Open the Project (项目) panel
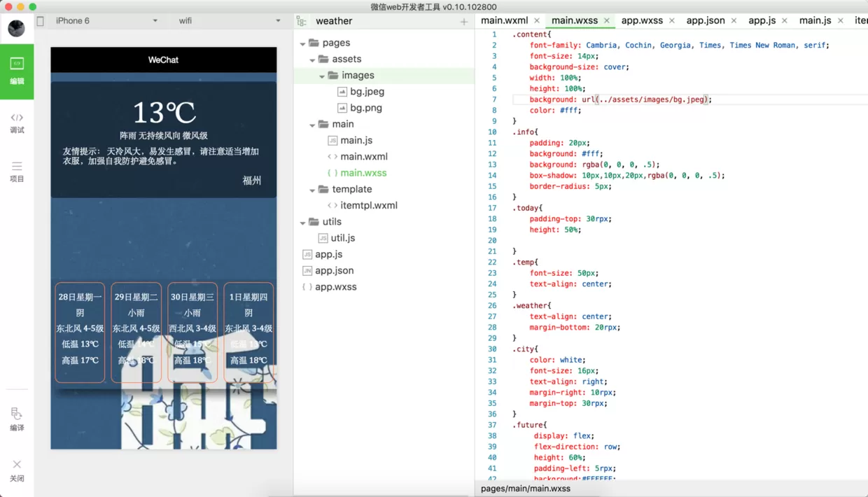 (17, 171)
